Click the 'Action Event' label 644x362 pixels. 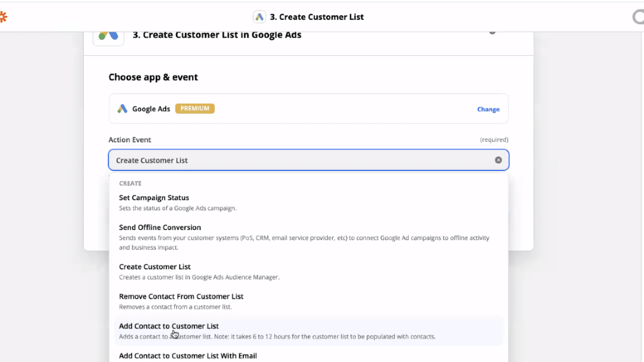pyautogui.click(x=130, y=140)
